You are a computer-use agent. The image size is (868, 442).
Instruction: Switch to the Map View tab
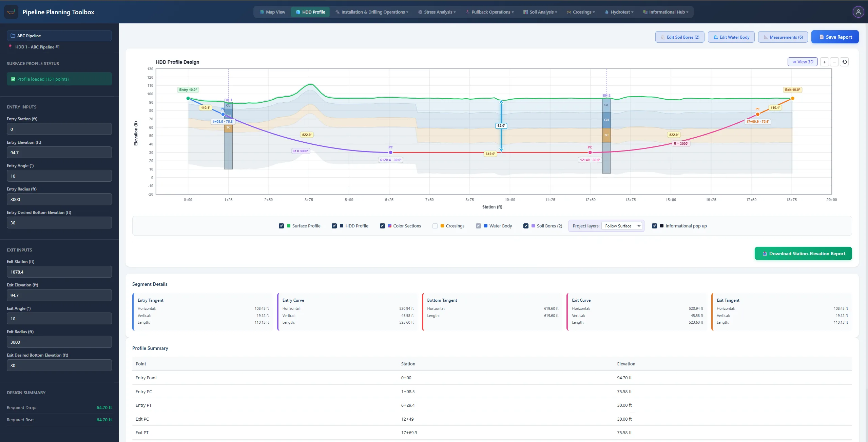tap(272, 12)
